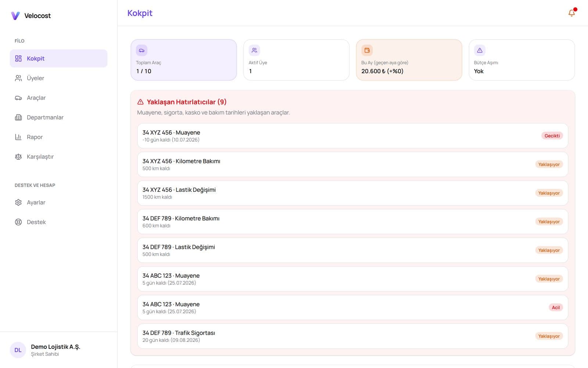The image size is (588, 368).
Task: Click the Araçlar car icon in sidebar
Action: click(18, 98)
